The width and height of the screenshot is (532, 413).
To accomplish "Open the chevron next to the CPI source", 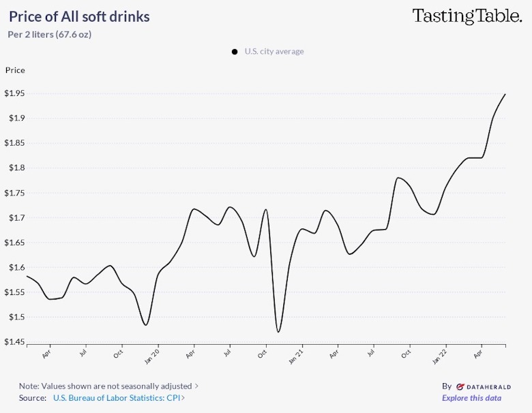I will [183, 397].
